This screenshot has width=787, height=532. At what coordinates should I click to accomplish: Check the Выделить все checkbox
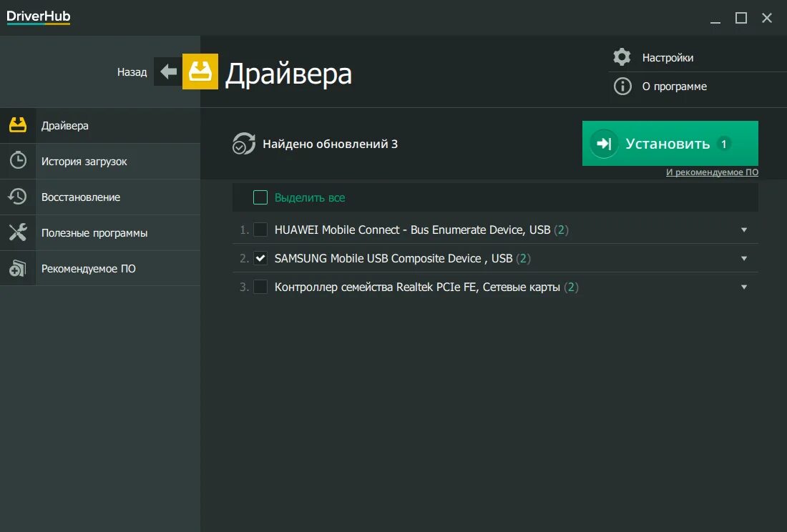point(260,197)
